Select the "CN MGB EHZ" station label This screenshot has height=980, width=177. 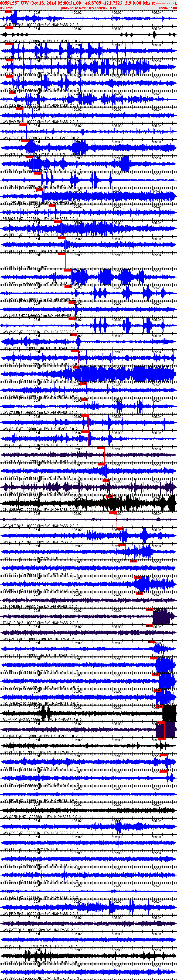point(13,510)
